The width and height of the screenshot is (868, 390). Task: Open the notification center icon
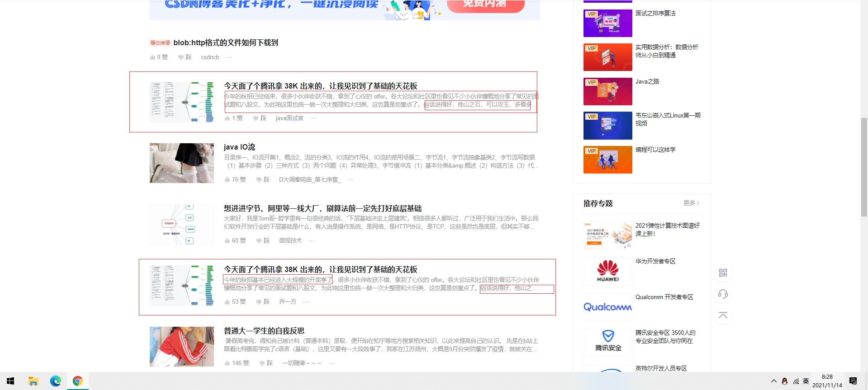click(x=853, y=381)
